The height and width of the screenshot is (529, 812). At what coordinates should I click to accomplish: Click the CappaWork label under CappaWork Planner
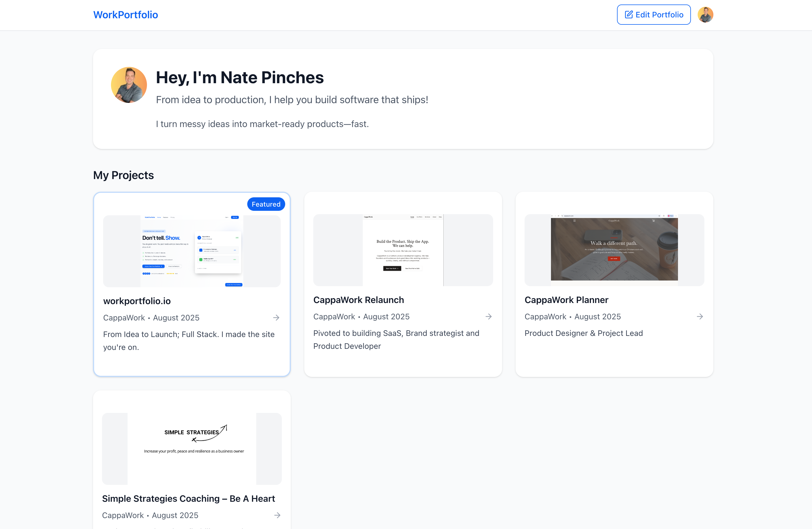coord(545,317)
